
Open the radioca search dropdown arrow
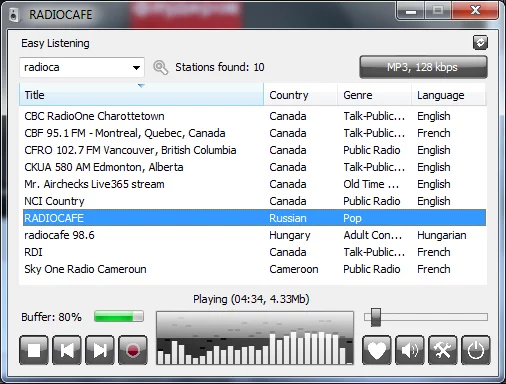[136, 68]
